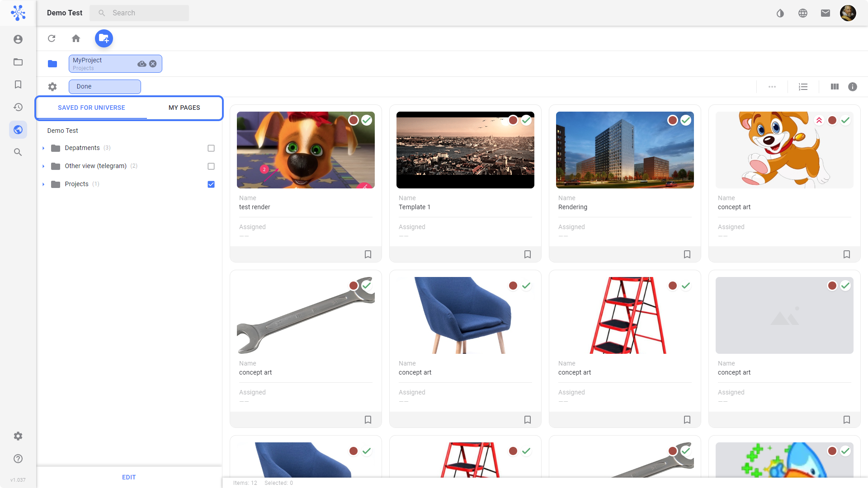The image size is (868, 488).
Task: Select the universe globe sidebar icon
Action: coord(18,130)
